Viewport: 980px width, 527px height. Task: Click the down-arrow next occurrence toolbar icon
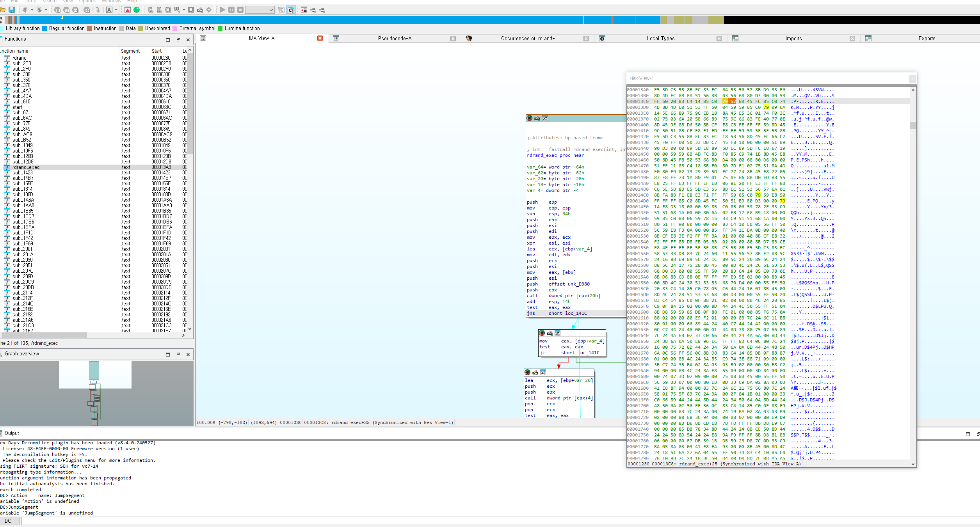[98, 10]
